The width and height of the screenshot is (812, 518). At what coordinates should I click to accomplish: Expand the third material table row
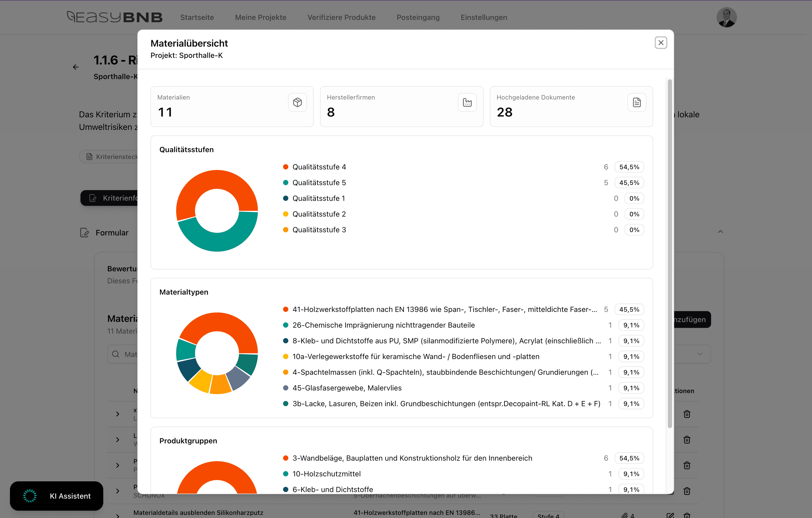point(117,465)
